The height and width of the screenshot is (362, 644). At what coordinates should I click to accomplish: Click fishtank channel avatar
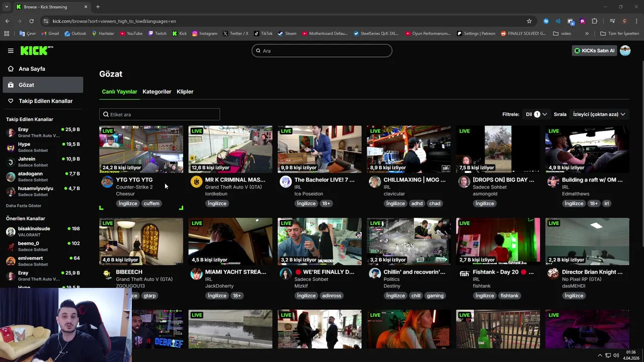(x=464, y=274)
